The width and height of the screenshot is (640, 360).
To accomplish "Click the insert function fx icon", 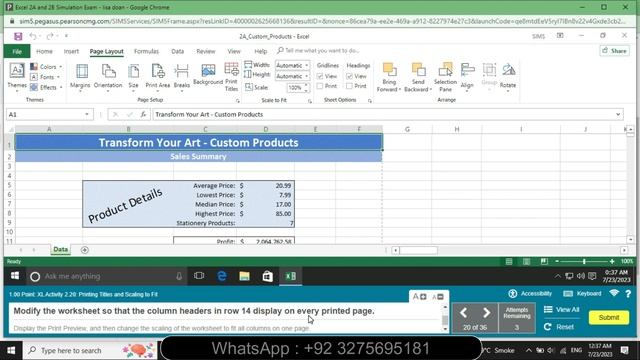I will tap(143, 114).
